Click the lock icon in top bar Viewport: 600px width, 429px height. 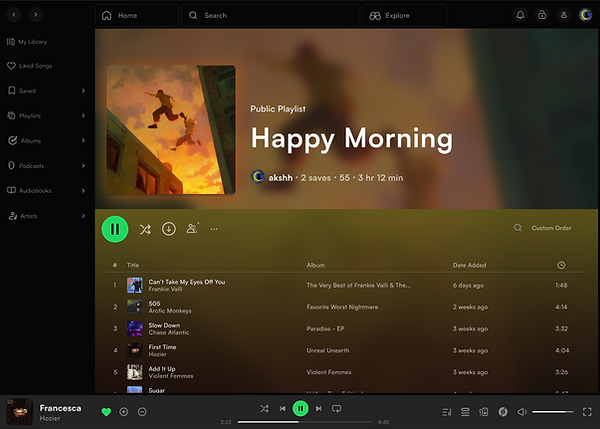[x=542, y=15]
